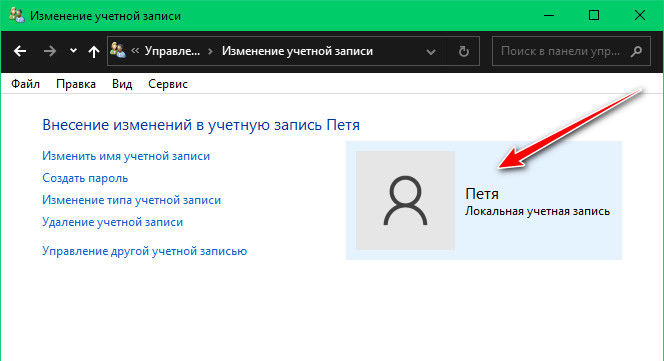Click the Петя account avatar picture
The image size is (664, 361).
(x=405, y=200)
